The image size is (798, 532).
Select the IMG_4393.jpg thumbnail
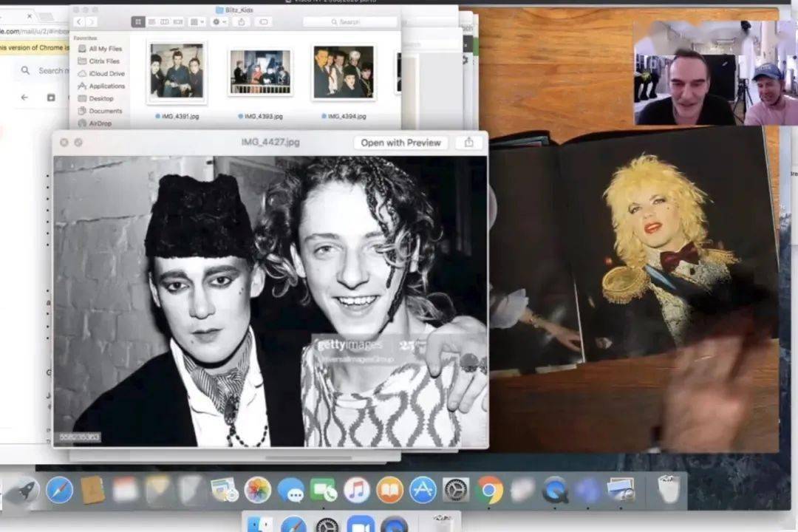(x=259, y=72)
